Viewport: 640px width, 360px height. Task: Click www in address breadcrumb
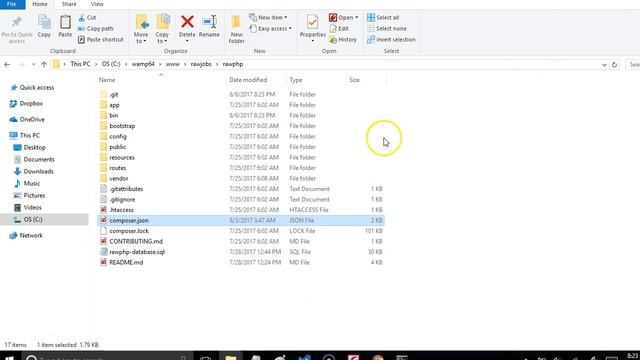[173, 64]
